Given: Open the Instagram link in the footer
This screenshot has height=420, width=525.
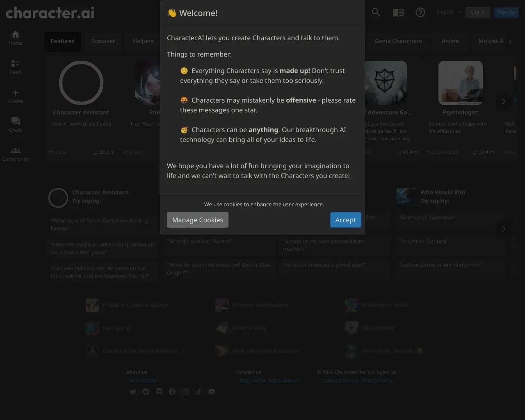Looking at the screenshot, I should coord(185,392).
